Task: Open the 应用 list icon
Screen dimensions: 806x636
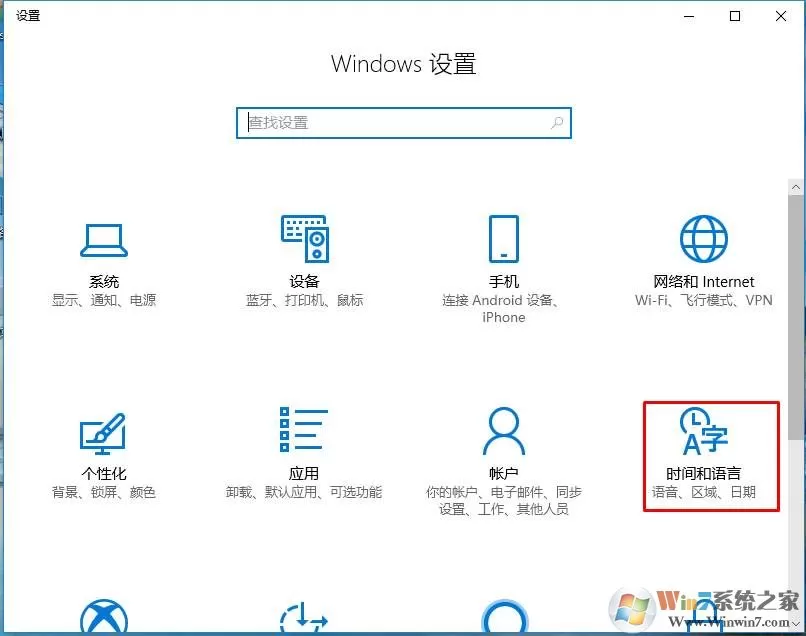Action: click(x=304, y=430)
